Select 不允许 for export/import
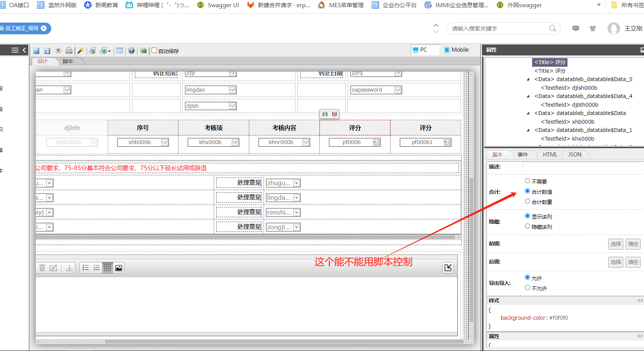The image size is (644, 351). (x=528, y=288)
